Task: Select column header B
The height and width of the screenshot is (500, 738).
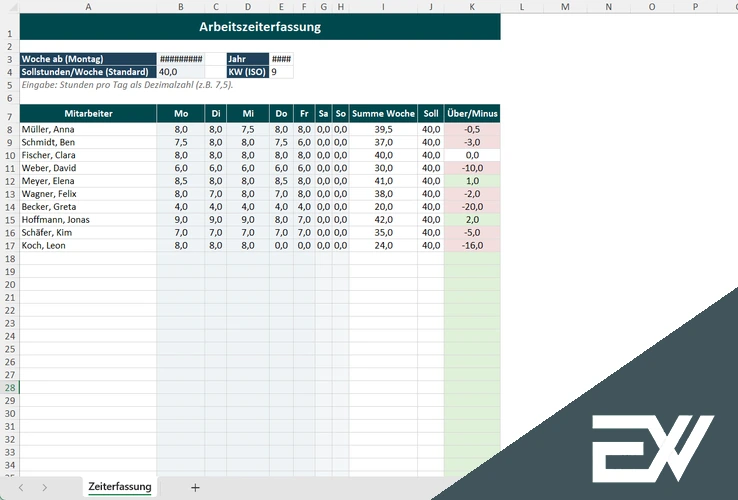Action: coord(180,7)
